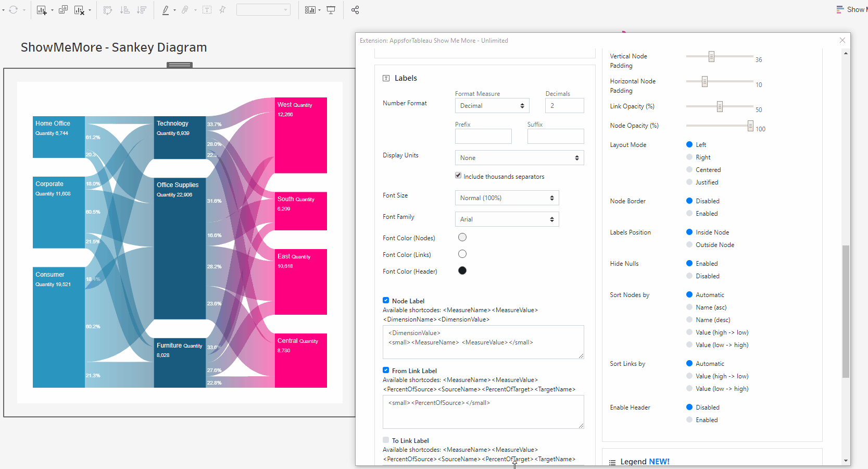Close the extension configuration dialog

pyautogui.click(x=842, y=40)
